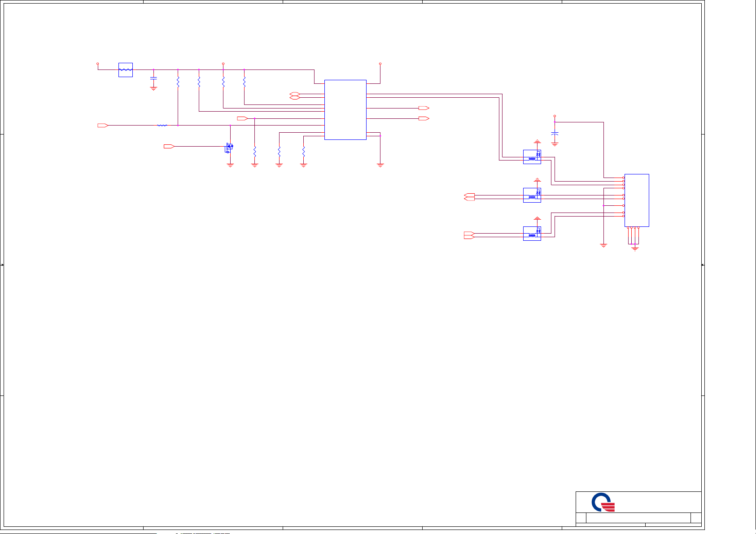The width and height of the screenshot is (756, 534).
Task: Click the lower output port right of the IC
Action: point(424,118)
